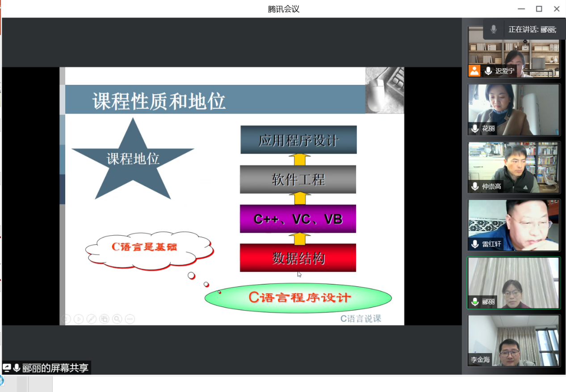Open the see-all-slides grid icon
Viewport: 566px width, 392px height.
(x=104, y=319)
